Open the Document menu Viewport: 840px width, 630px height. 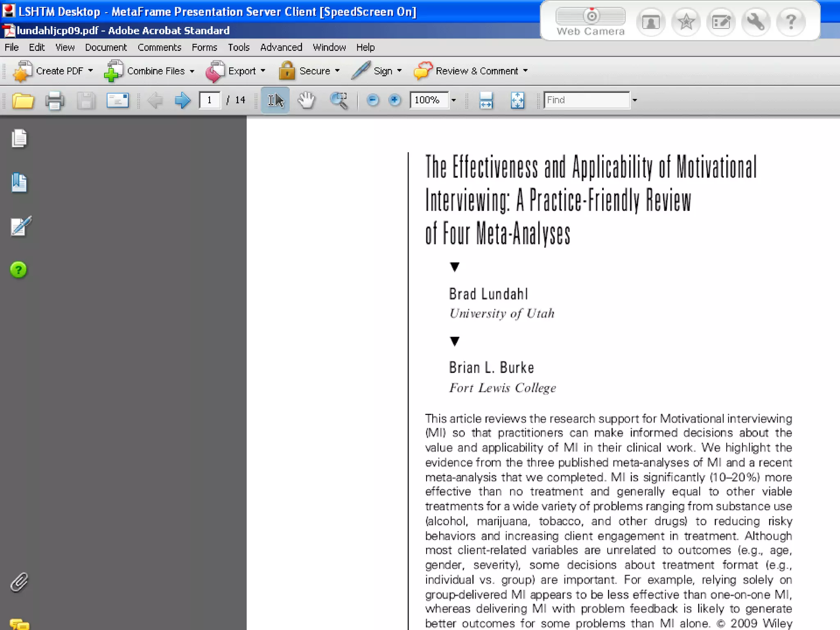(106, 48)
